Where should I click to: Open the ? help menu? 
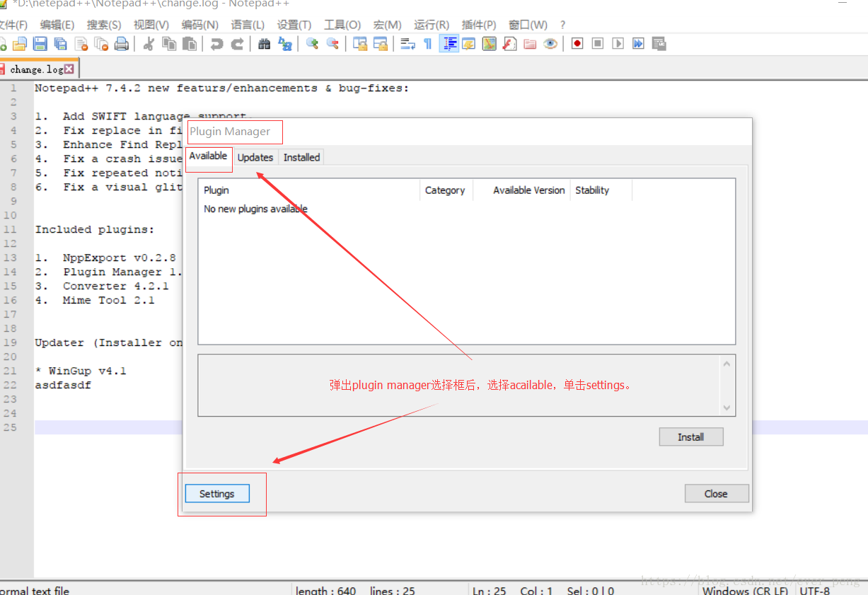[x=562, y=25]
